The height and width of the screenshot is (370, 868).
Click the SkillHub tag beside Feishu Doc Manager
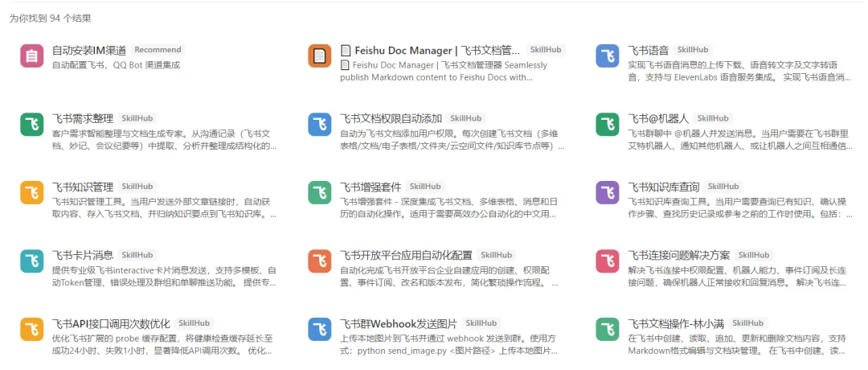[545, 50]
